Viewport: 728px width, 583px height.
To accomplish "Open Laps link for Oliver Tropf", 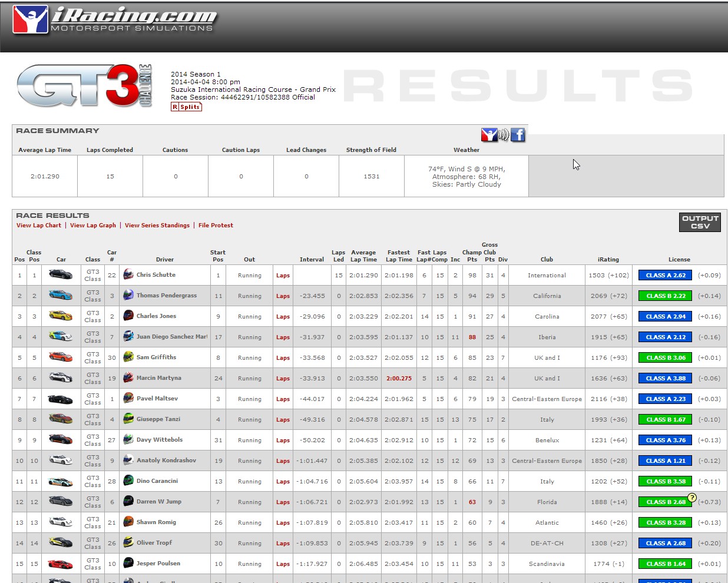I will 283,544.
